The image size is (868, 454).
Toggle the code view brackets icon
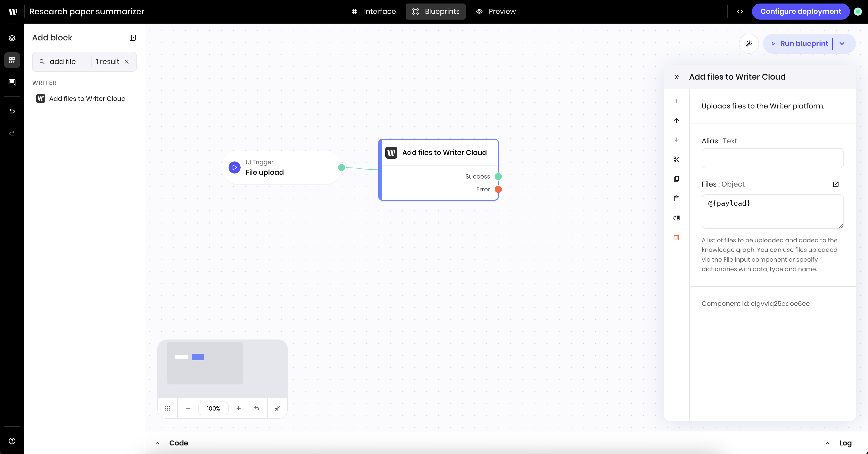click(x=740, y=12)
